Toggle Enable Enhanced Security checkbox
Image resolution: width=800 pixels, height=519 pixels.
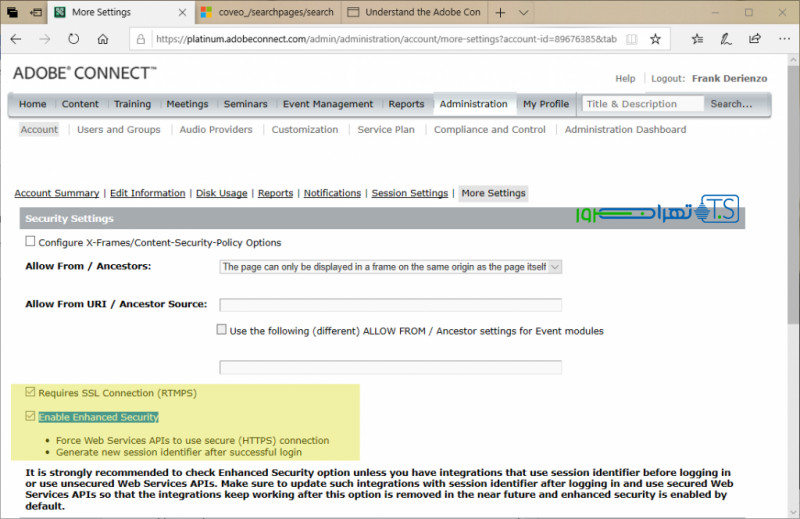pyautogui.click(x=30, y=417)
